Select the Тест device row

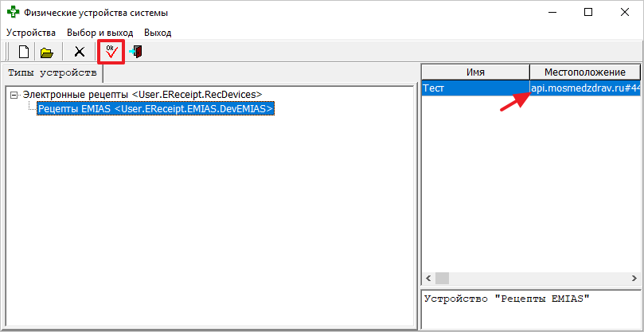point(474,88)
